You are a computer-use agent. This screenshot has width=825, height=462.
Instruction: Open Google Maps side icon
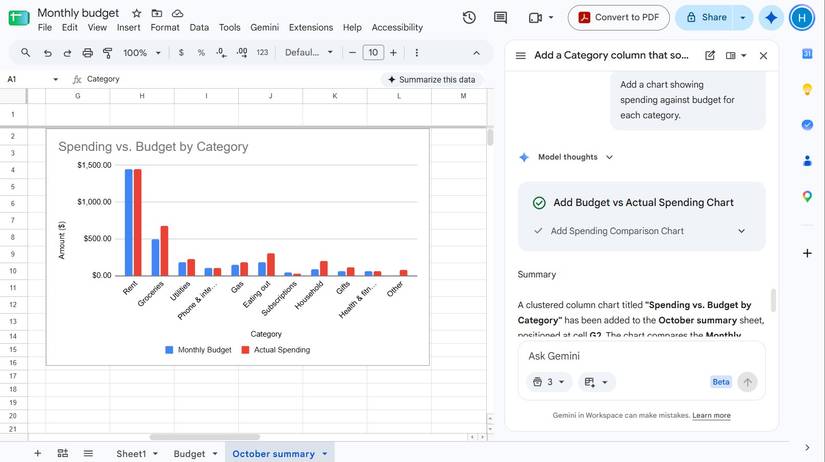point(807,197)
